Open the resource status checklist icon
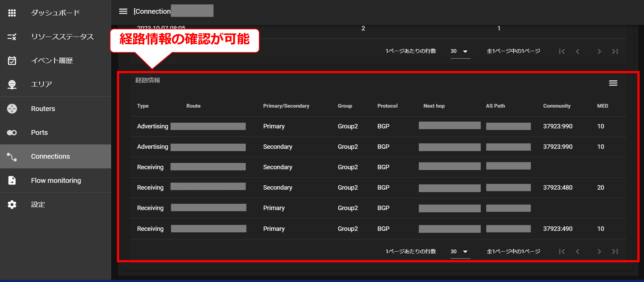 (x=12, y=37)
